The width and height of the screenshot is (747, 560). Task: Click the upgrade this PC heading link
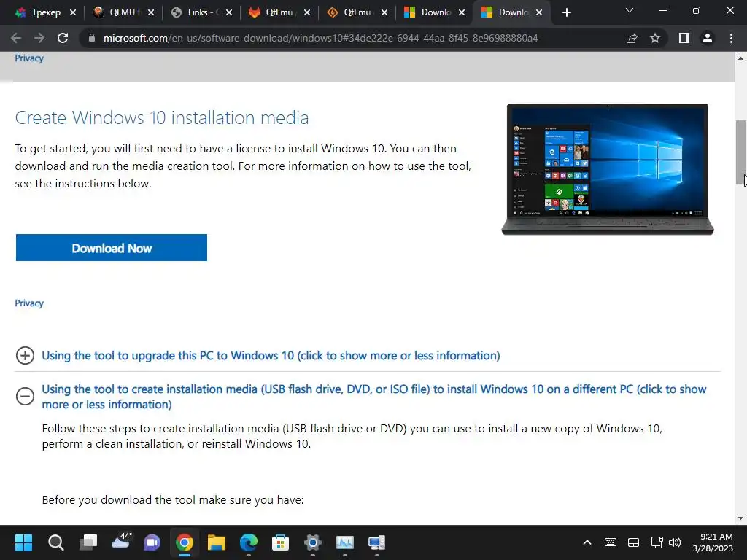[x=271, y=356]
